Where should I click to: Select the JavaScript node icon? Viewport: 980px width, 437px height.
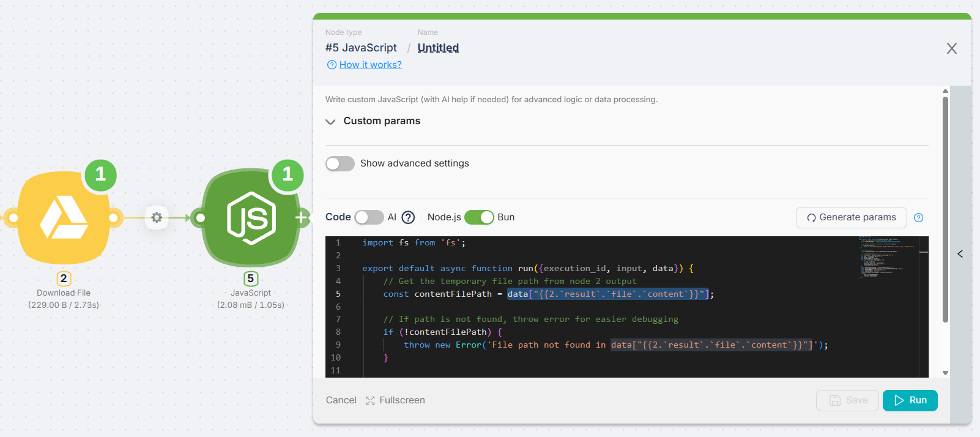[251, 218]
